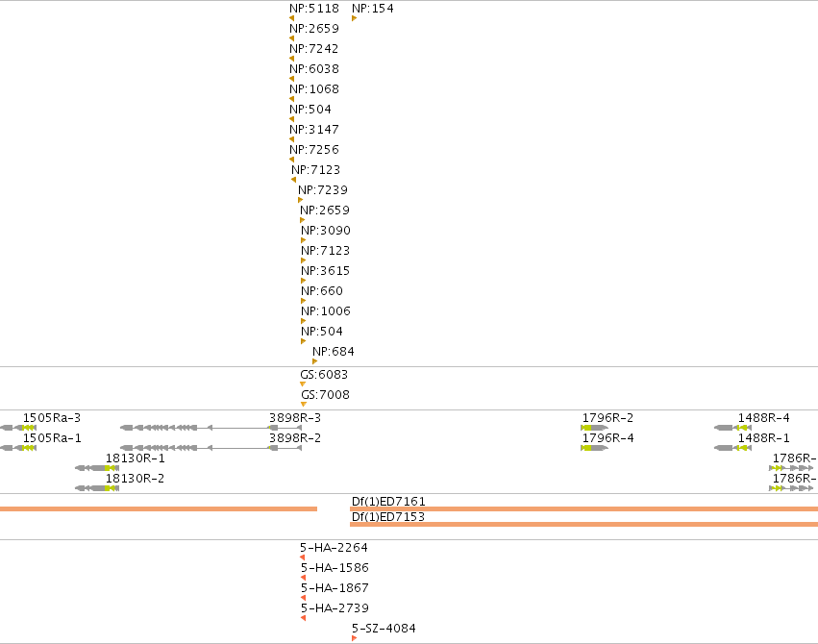Viewport: 818px width, 644px height.
Task: Click the right-pointing NP:7123 insertion arrow
Action: pyautogui.click(x=303, y=260)
